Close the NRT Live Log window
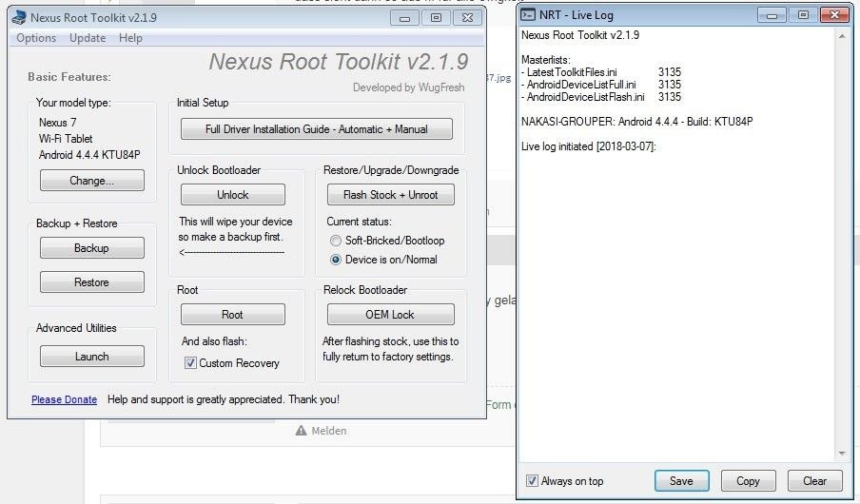The image size is (860, 504). click(834, 15)
